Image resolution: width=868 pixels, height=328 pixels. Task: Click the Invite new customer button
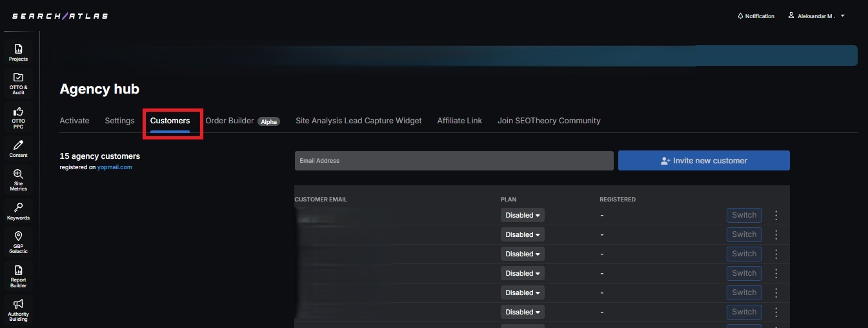click(x=704, y=161)
